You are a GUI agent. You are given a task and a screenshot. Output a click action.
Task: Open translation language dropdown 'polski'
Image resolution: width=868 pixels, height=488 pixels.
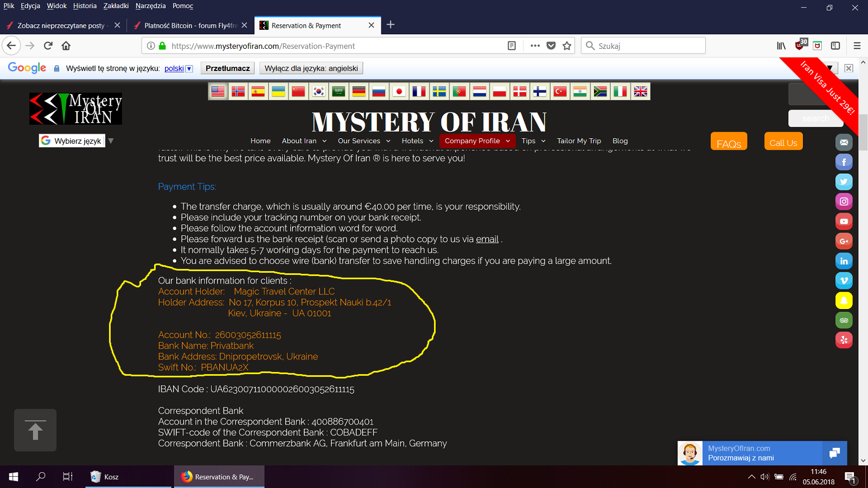178,68
